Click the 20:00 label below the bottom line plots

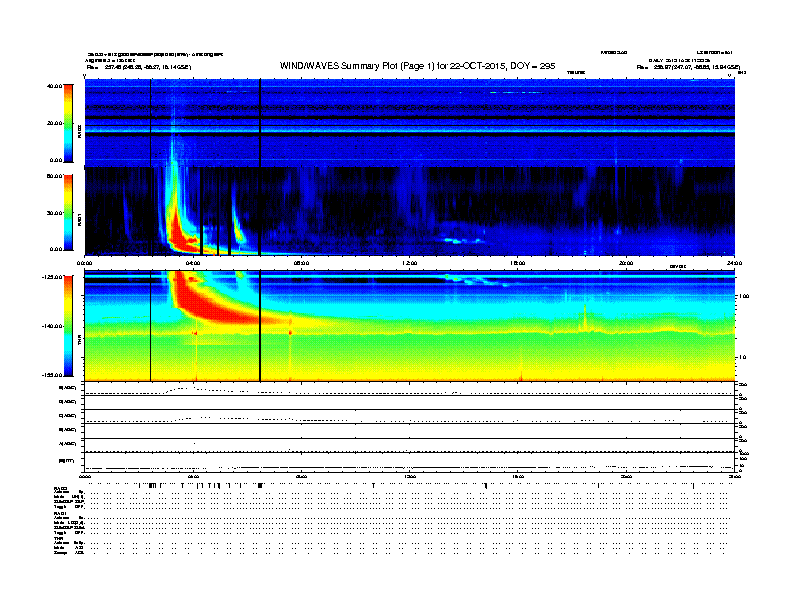tap(626, 476)
